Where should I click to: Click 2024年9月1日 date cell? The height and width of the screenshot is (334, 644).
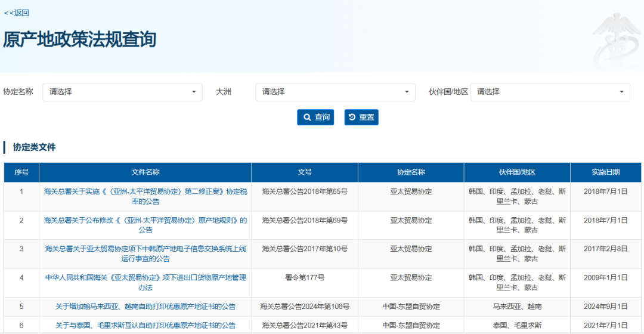click(x=606, y=307)
